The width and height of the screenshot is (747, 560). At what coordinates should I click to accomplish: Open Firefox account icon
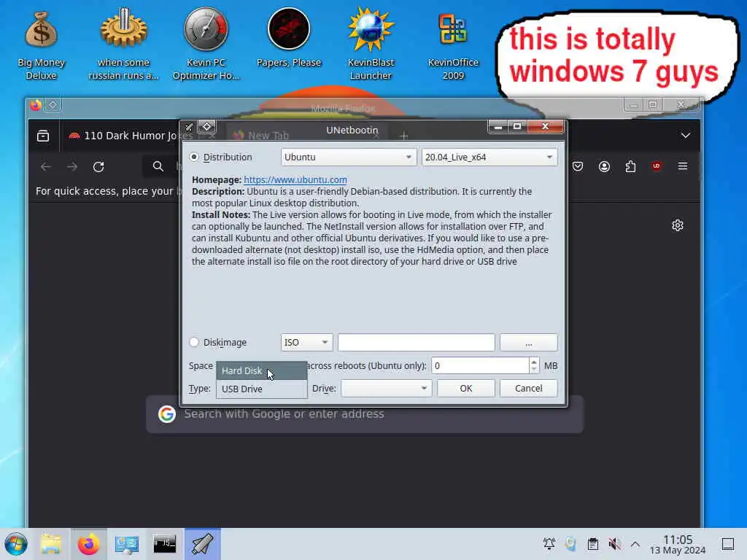tap(604, 166)
